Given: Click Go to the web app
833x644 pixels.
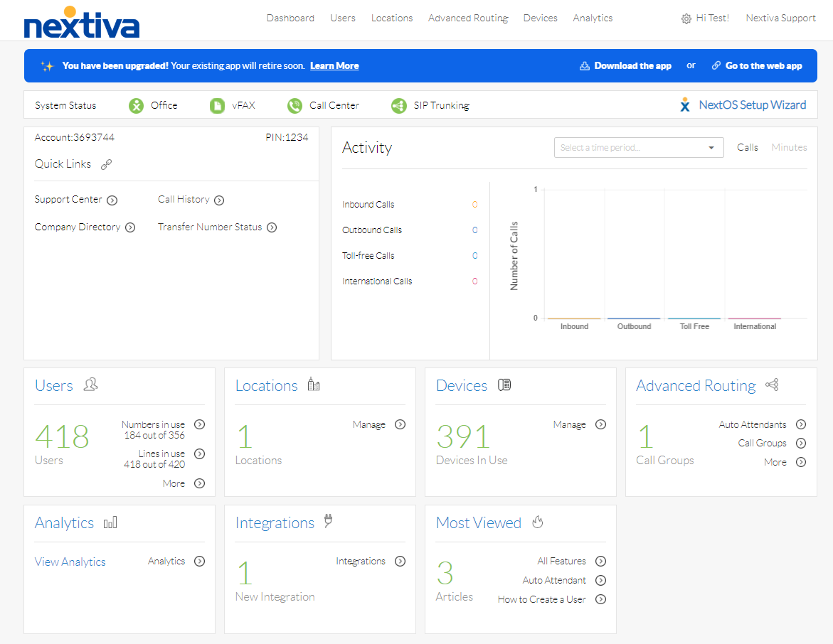Looking at the screenshot, I should tap(763, 66).
